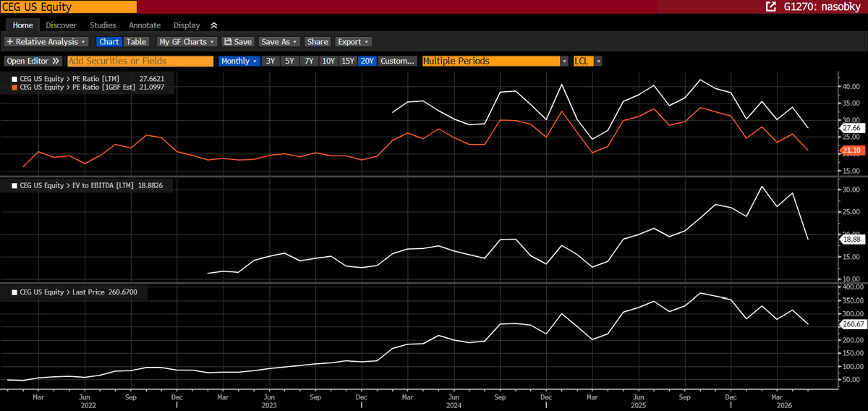The height and width of the screenshot is (411, 868).
Task: Click the Save button with the disk icon
Action: tap(238, 42)
